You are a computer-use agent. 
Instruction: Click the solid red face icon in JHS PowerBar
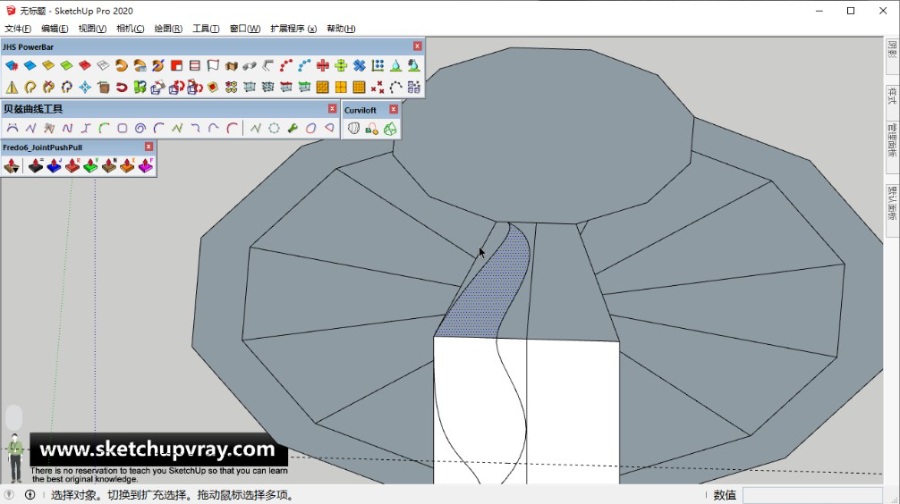(85, 65)
